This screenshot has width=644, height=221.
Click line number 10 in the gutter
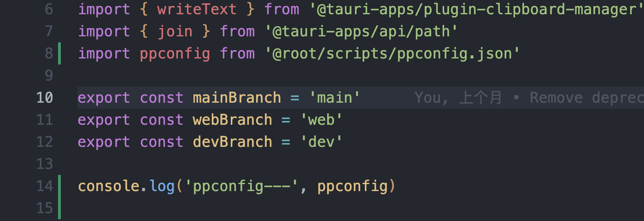click(45, 98)
